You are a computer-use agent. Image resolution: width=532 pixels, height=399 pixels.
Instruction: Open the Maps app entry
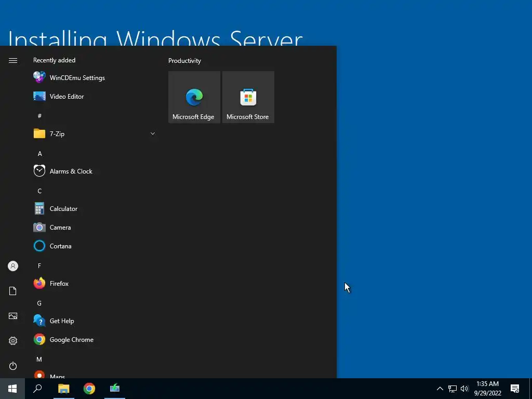click(95, 375)
